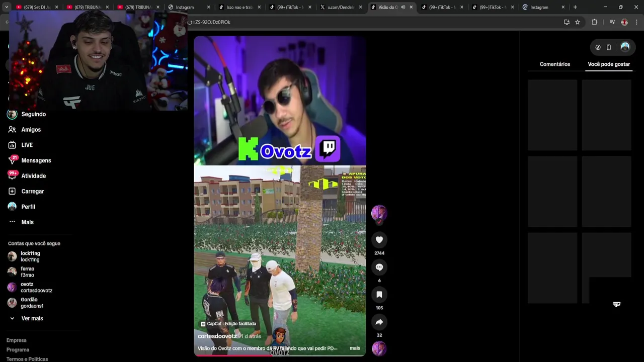644x362 pixels.
Task: Bookmark this page with the star icon
Action: coord(578,22)
